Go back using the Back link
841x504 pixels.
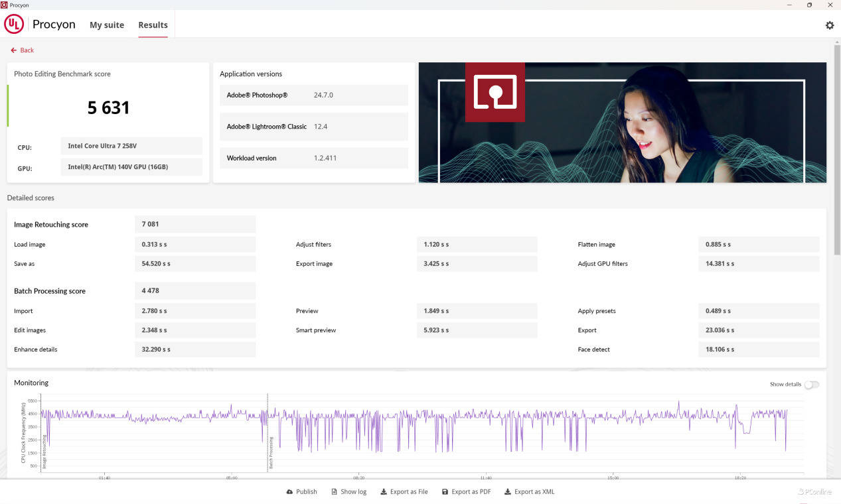point(27,50)
